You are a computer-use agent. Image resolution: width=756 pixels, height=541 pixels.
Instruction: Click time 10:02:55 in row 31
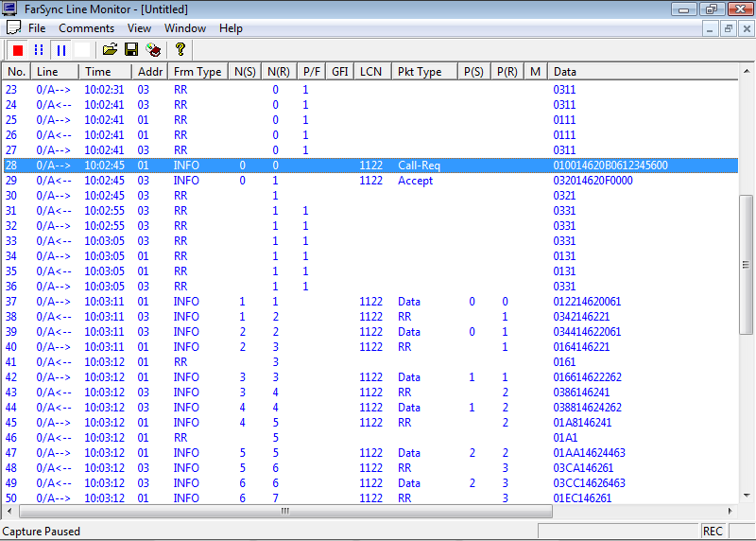[x=104, y=211]
